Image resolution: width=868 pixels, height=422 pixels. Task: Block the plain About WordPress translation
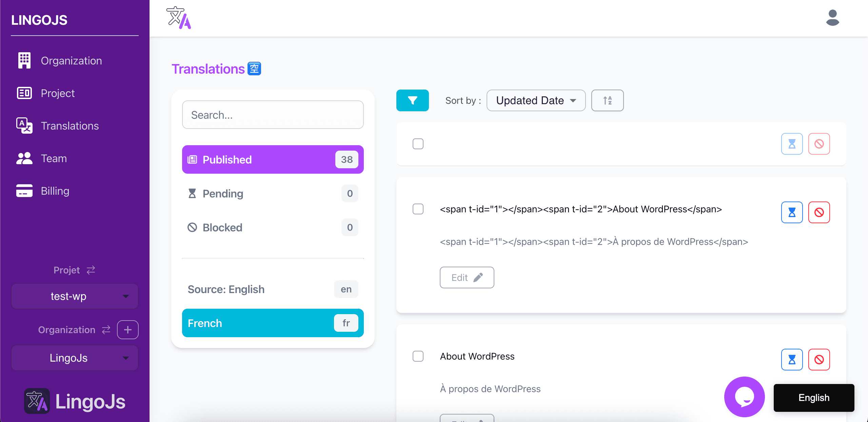(x=819, y=360)
